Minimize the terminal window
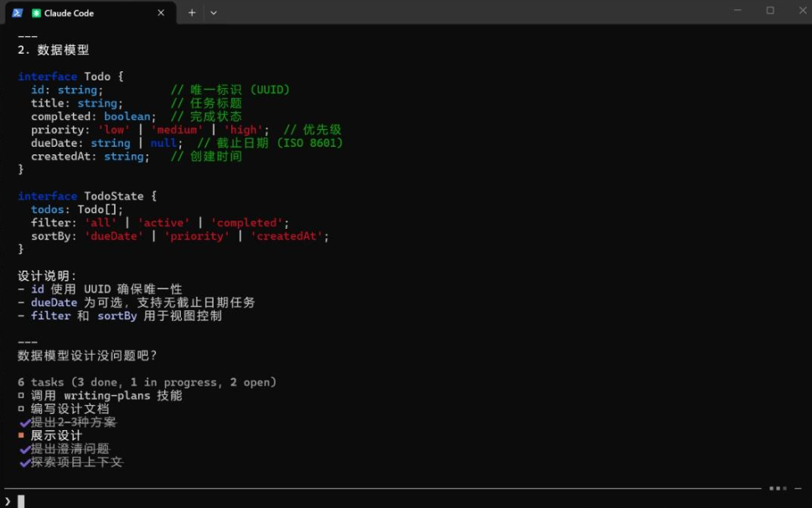The image size is (812, 508). coord(737,10)
